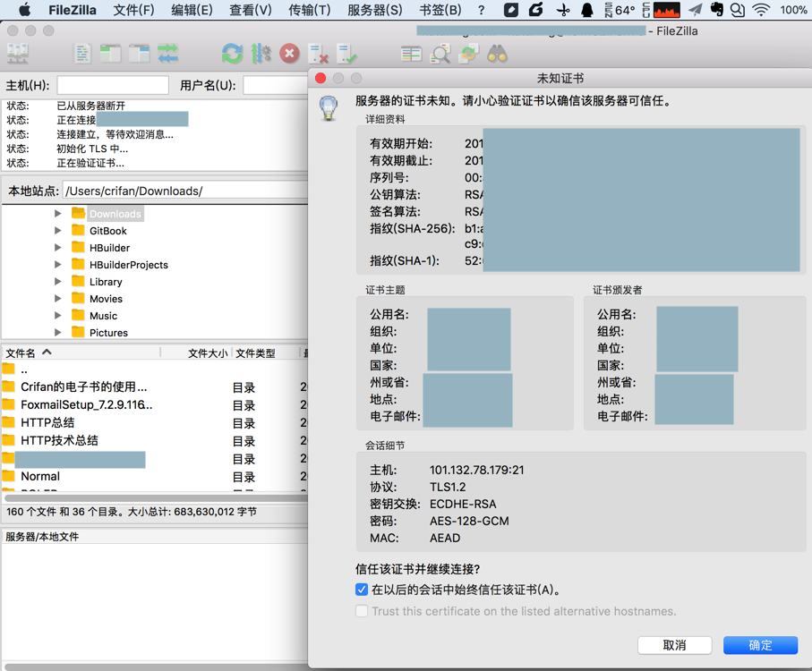Image resolution: width=812 pixels, height=671 pixels.
Task: Click cipher value AES-128-GCM
Action: tap(469, 521)
